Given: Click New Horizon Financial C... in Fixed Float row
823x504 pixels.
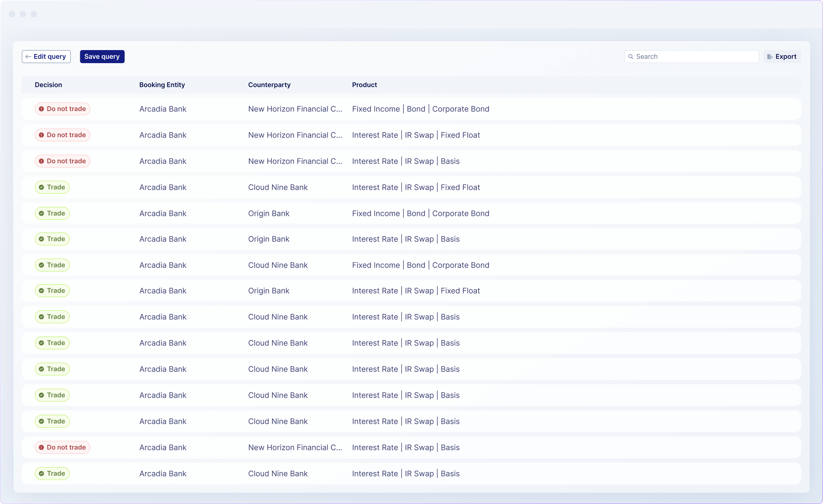Looking at the screenshot, I should click(295, 135).
